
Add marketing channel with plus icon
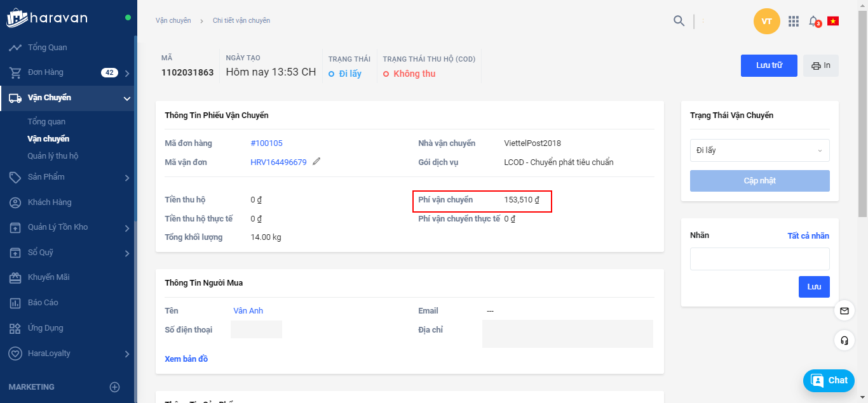[114, 386]
